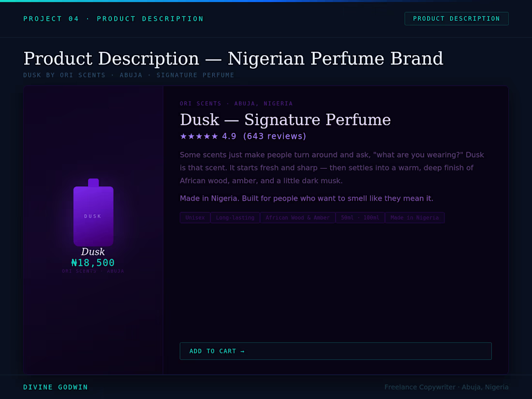532x399 pixels.
Task: Select the Long-lasting tag
Action: (x=235, y=218)
